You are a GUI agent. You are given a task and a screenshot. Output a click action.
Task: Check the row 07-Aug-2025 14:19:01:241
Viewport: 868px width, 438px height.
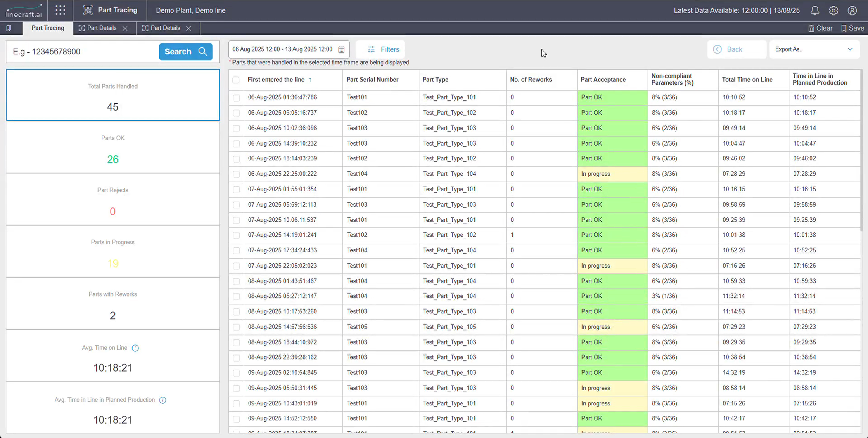[x=236, y=235]
